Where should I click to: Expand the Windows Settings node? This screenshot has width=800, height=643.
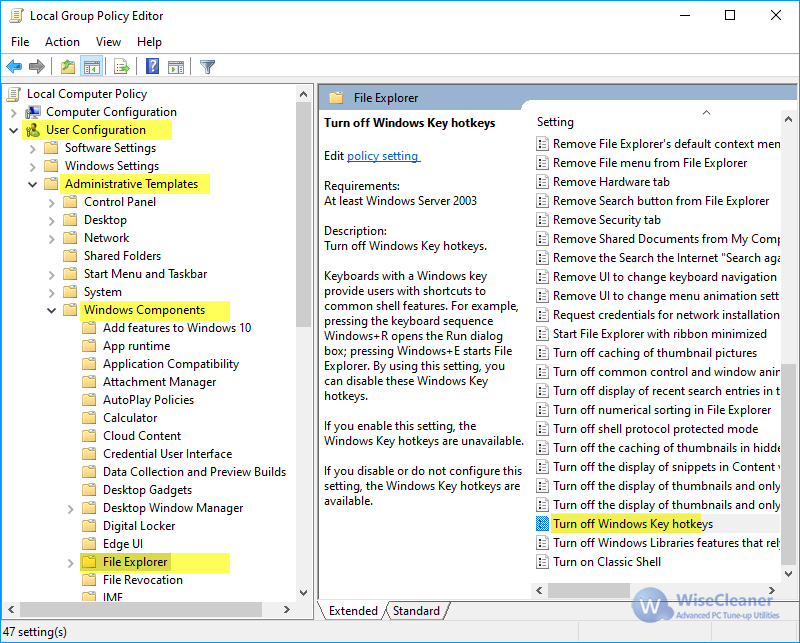click(33, 166)
